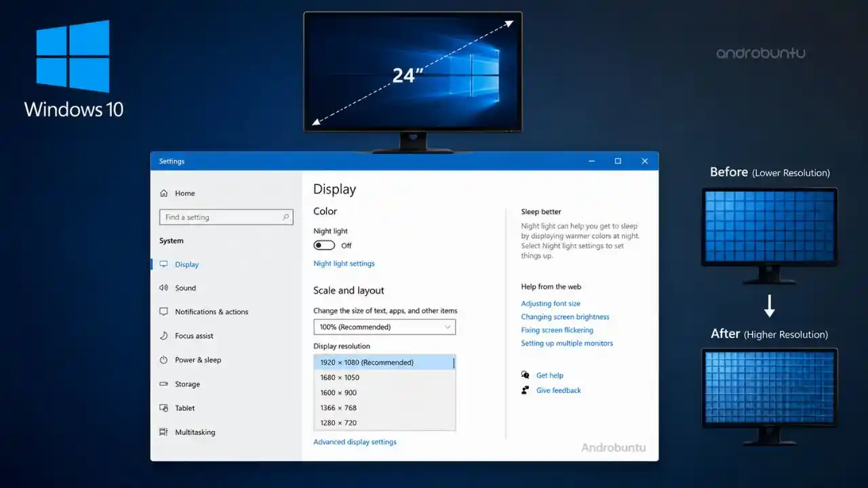This screenshot has width=868, height=488.
Task: Click the Give feedback person icon
Action: click(526, 390)
